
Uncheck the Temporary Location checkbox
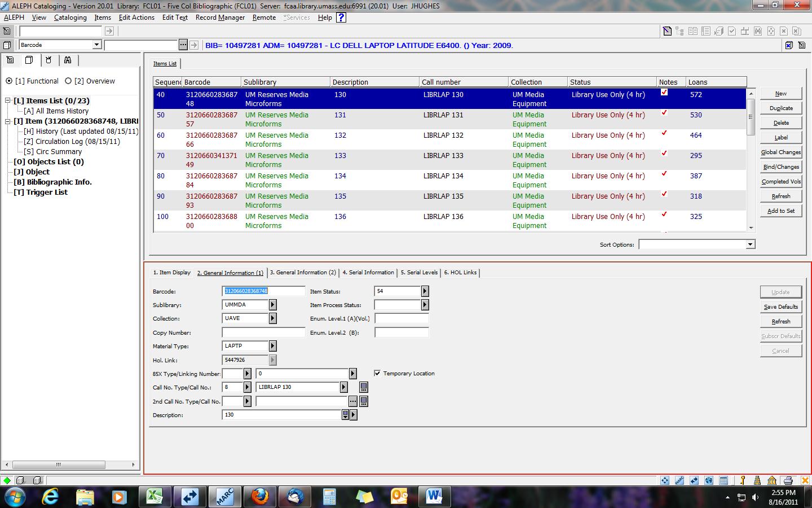[x=377, y=373]
